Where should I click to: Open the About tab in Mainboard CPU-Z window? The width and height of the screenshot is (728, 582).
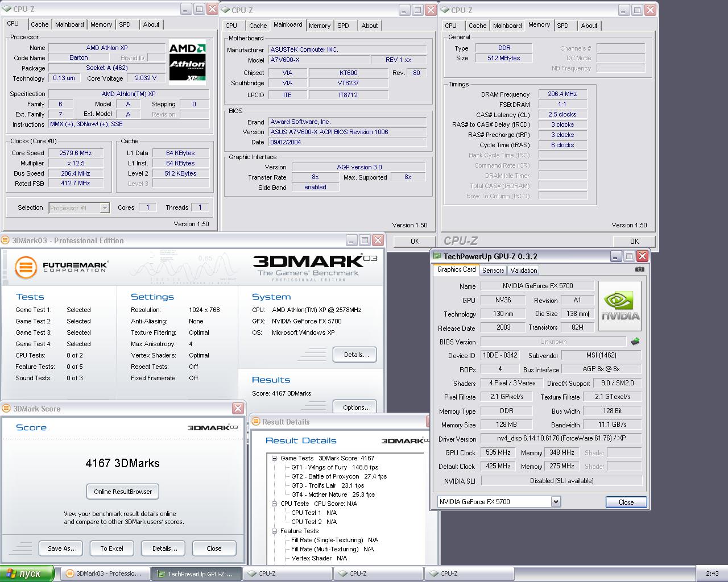coord(369,26)
